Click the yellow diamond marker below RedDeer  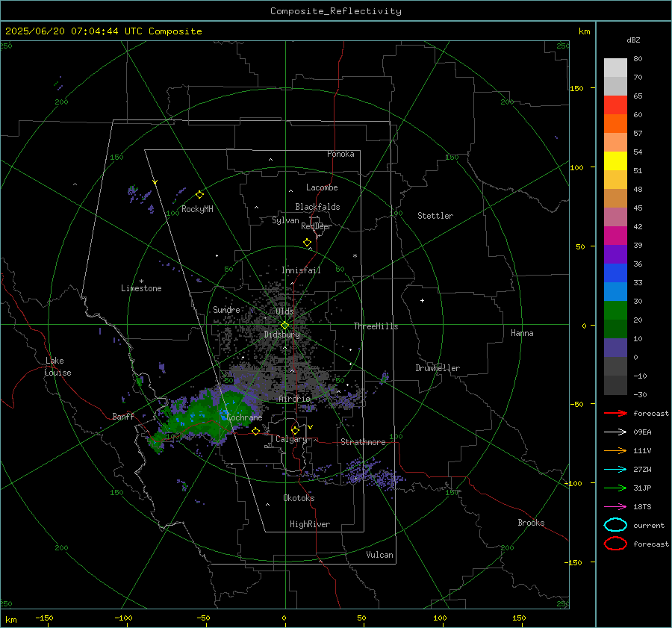click(307, 243)
